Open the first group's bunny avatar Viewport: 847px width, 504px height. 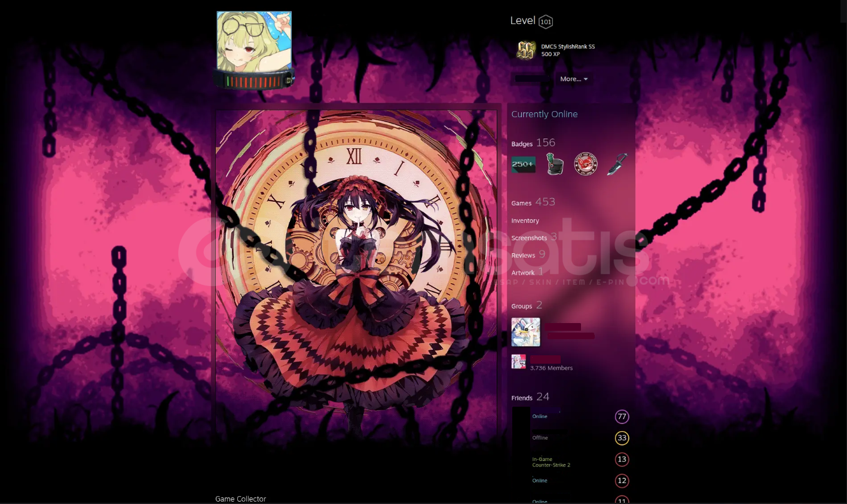tap(525, 332)
